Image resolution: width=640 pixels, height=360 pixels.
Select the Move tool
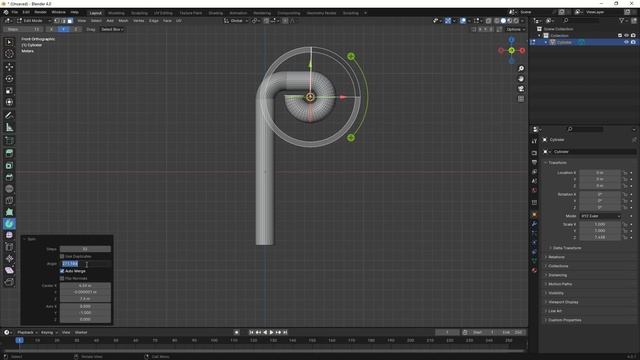[x=9, y=67]
